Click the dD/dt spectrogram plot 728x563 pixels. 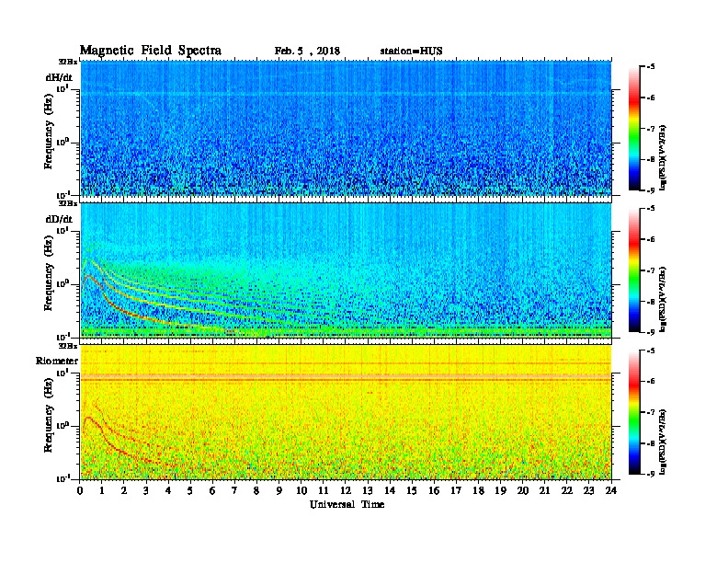[x=346, y=270]
